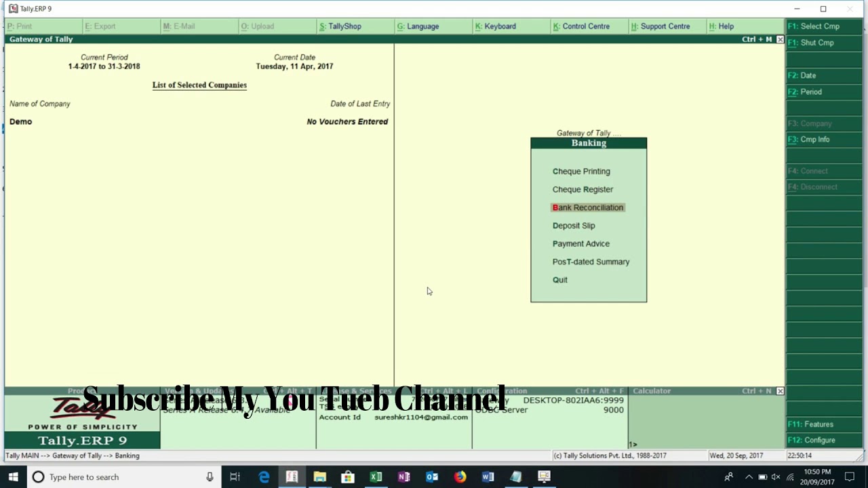Open the notepad-like taskbar app
Viewport: 868px width, 488px height.
(x=516, y=477)
